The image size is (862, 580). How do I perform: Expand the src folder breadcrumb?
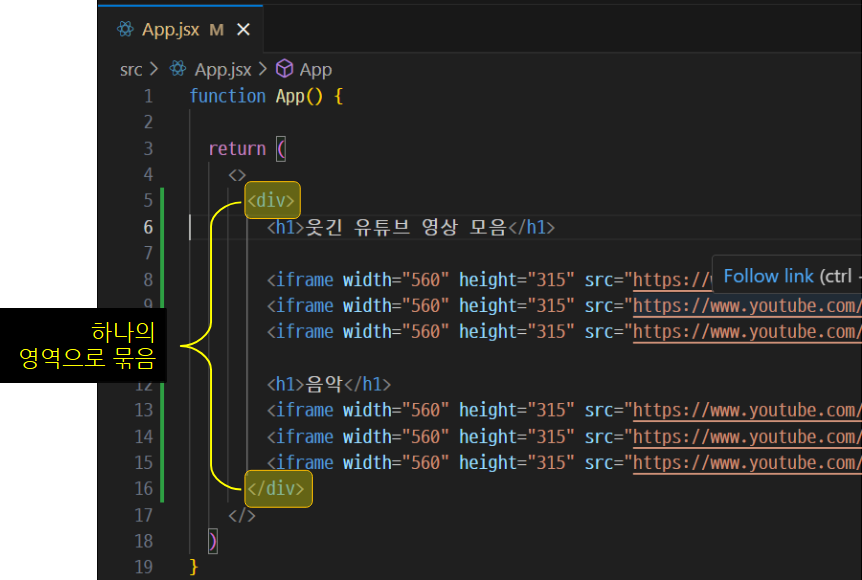pyautogui.click(x=131, y=69)
